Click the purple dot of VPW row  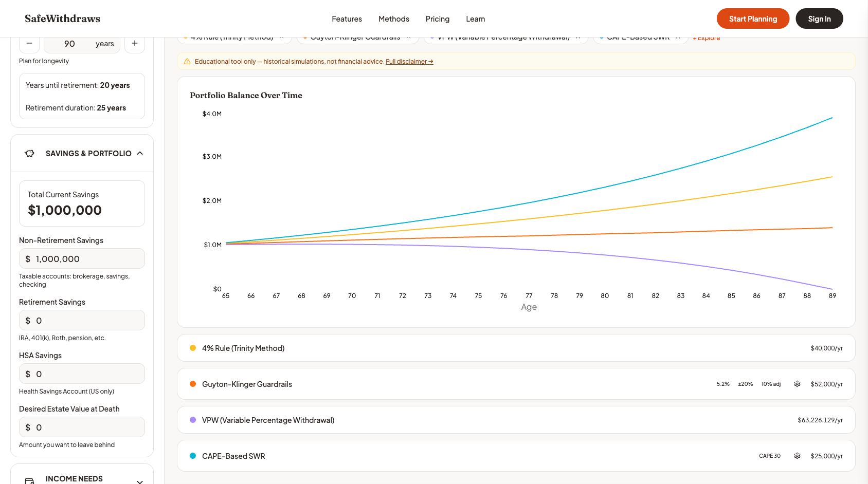pyautogui.click(x=193, y=420)
